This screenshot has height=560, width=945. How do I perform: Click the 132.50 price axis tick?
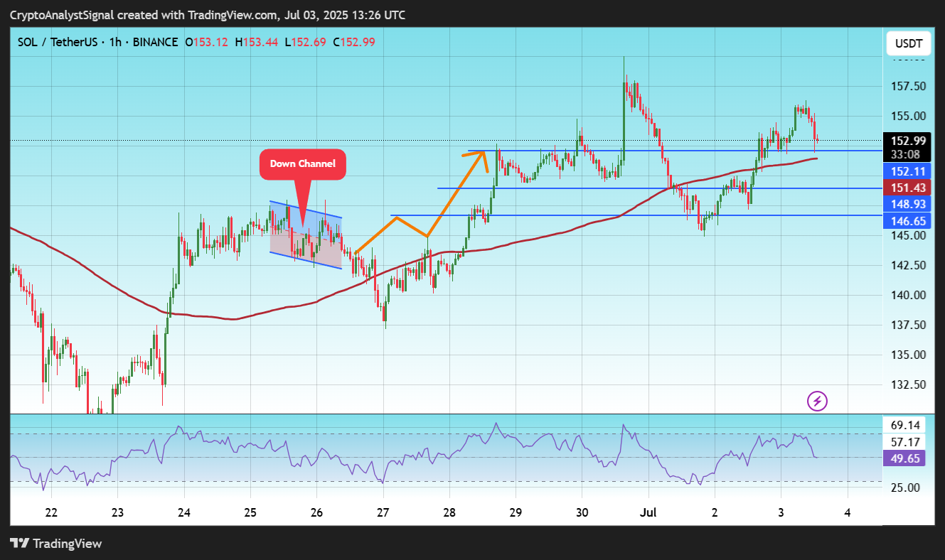(x=909, y=384)
